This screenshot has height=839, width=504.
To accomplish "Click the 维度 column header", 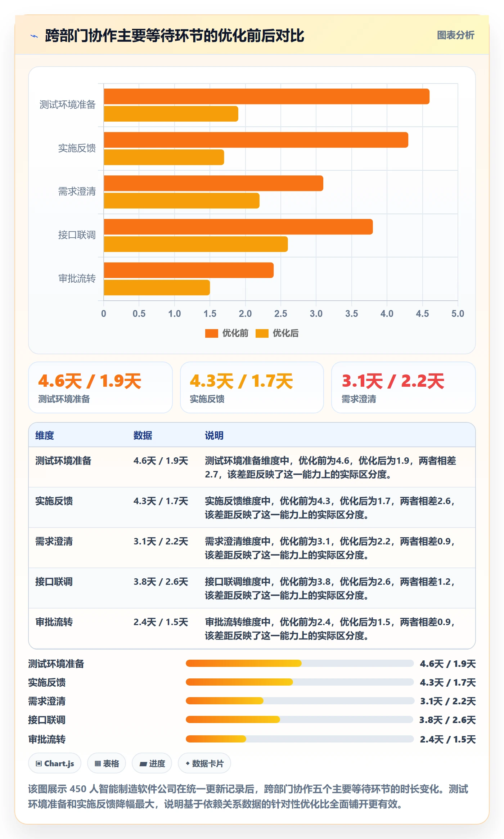I will point(45,435).
